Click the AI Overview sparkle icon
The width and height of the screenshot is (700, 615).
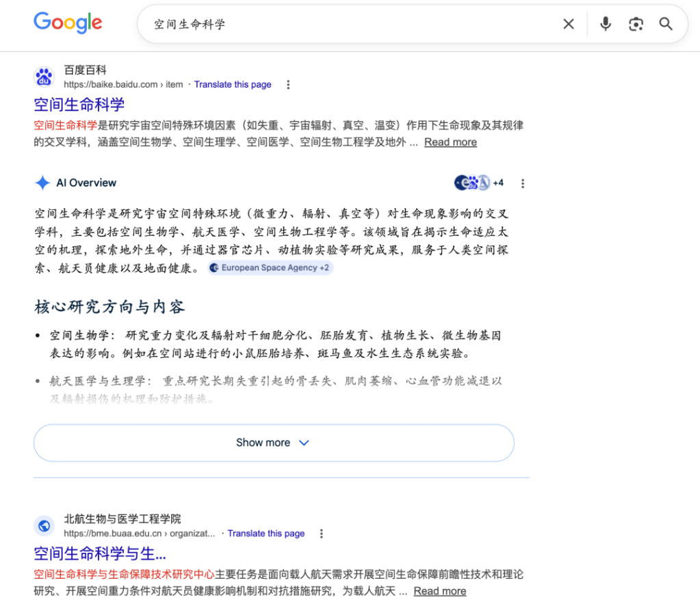point(42,183)
